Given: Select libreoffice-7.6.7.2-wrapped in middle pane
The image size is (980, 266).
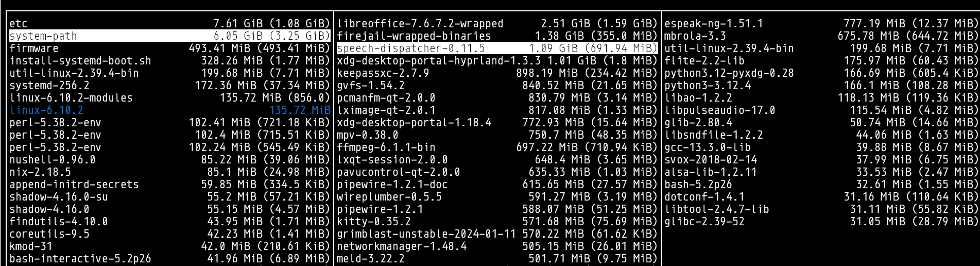Looking at the screenshot, I should (420, 24).
